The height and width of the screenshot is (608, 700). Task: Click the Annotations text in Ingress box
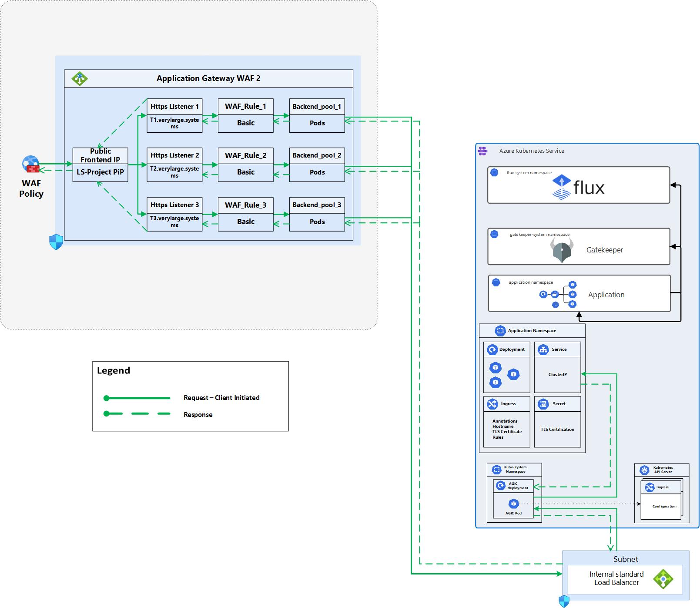click(505, 421)
